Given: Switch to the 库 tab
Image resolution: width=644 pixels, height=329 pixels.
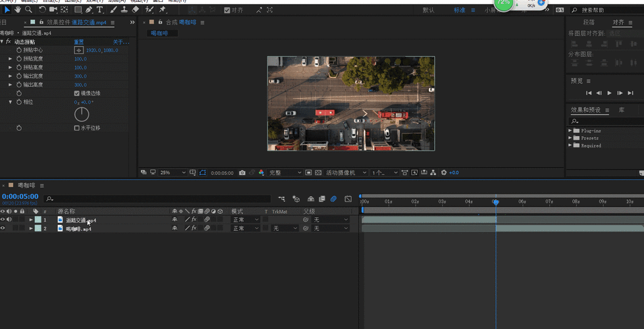Looking at the screenshot, I should pyautogui.click(x=622, y=110).
